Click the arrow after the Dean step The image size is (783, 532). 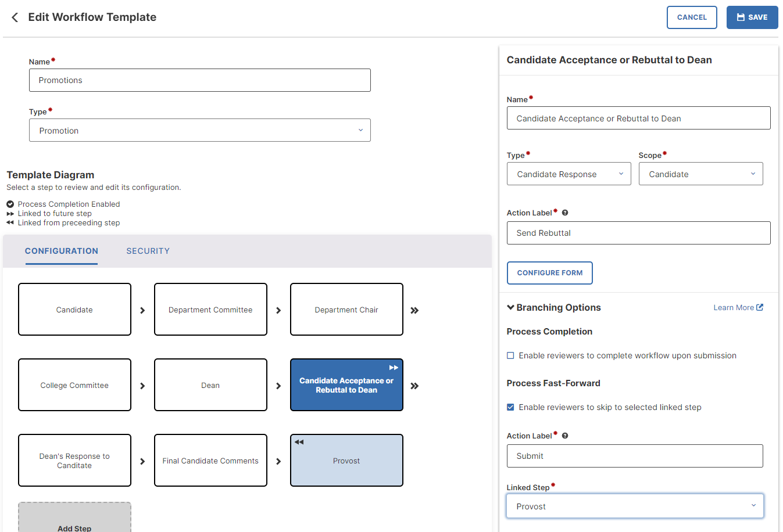point(278,386)
